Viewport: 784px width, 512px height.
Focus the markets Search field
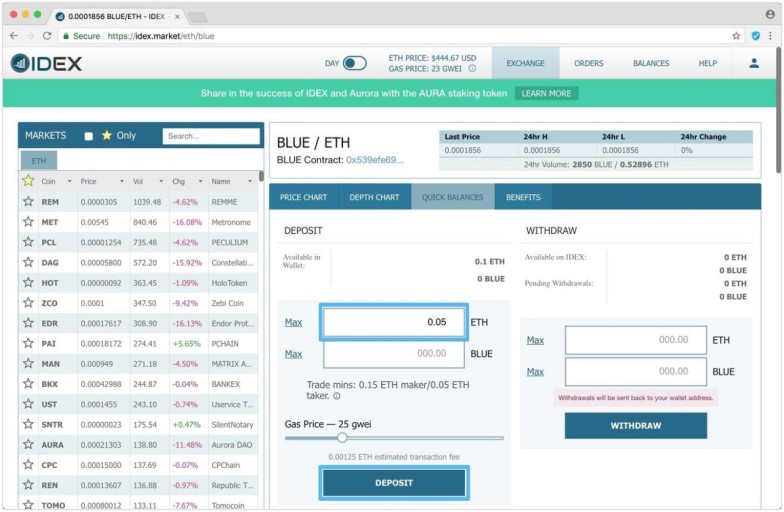pyautogui.click(x=211, y=136)
